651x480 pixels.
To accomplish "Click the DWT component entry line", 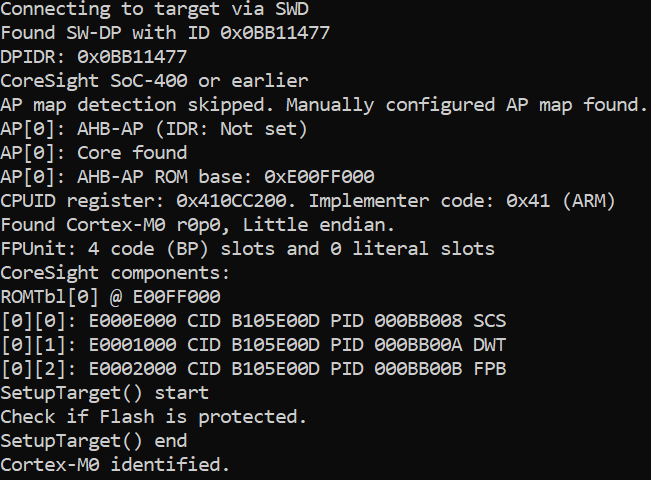I will click(253, 345).
